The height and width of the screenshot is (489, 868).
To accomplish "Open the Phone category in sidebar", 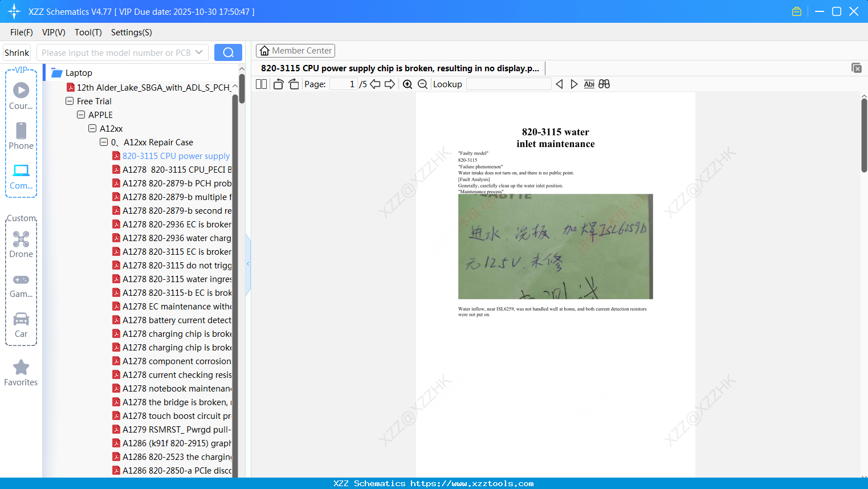I will [x=21, y=136].
